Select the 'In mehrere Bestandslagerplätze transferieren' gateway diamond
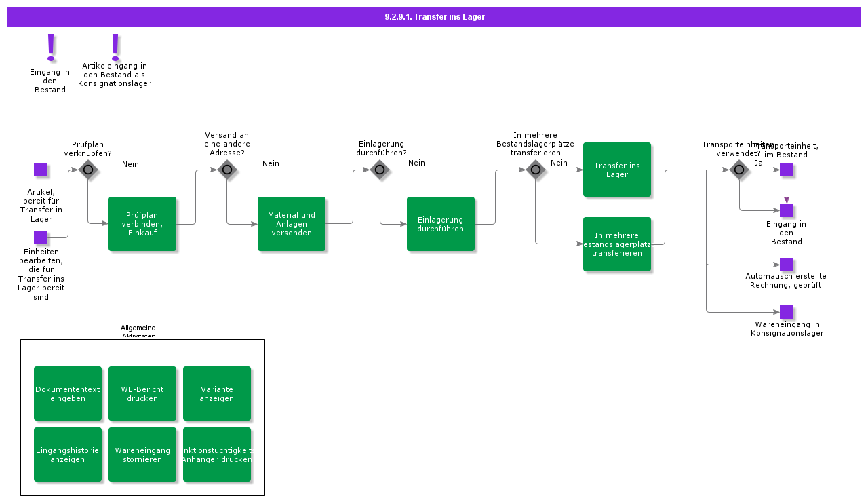 536,170
